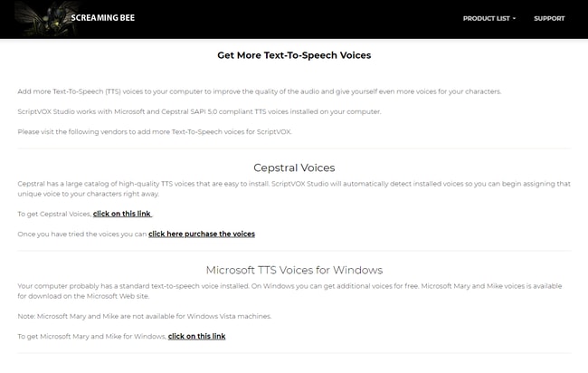This screenshot has height=373, width=588.
Task: Click "To get Microsoft Mary and Mike" text
Action: tap(90, 336)
